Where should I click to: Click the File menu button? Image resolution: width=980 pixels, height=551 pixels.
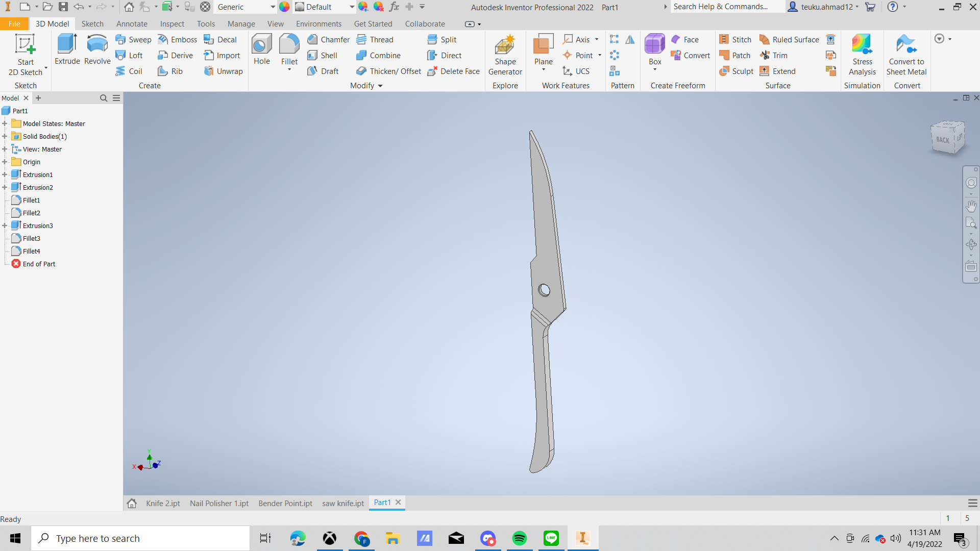(x=14, y=23)
